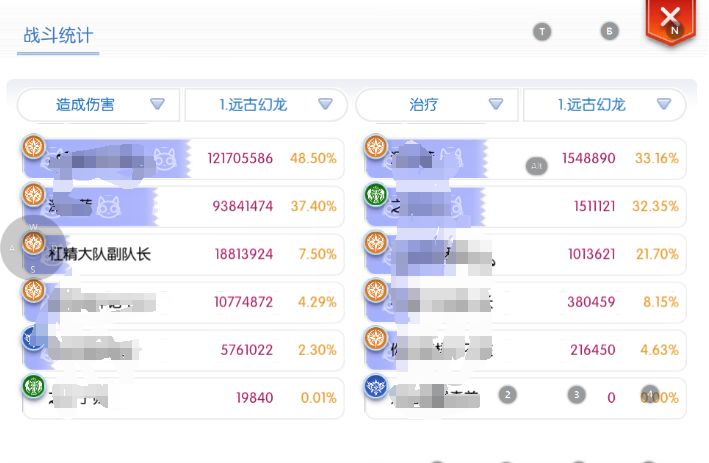Click class icon on the 216450 healing row
709x463 pixels.
coord(376,338)
